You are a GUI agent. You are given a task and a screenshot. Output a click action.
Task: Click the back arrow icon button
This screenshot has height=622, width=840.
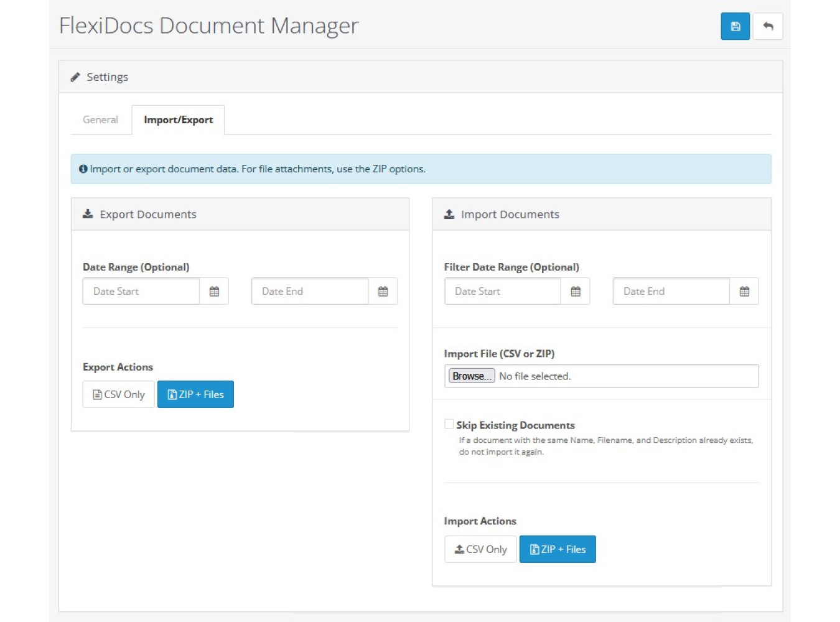(768, 27)
